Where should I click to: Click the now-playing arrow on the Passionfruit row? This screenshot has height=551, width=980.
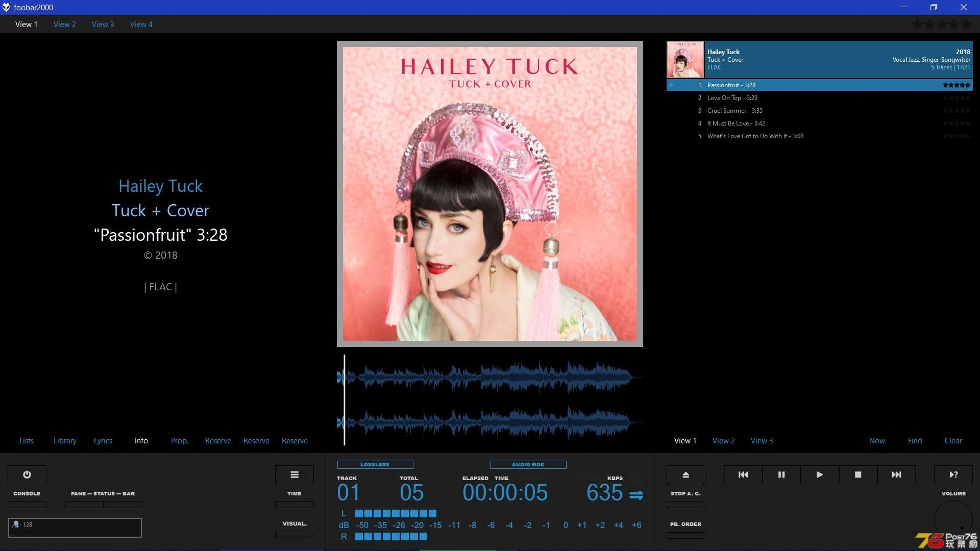(x=672, y=85)
